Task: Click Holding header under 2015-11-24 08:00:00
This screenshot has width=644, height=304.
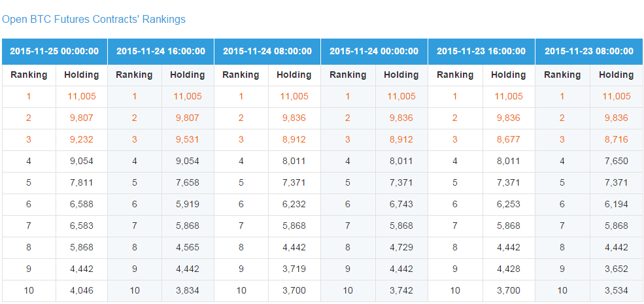Action: (294, 75)
